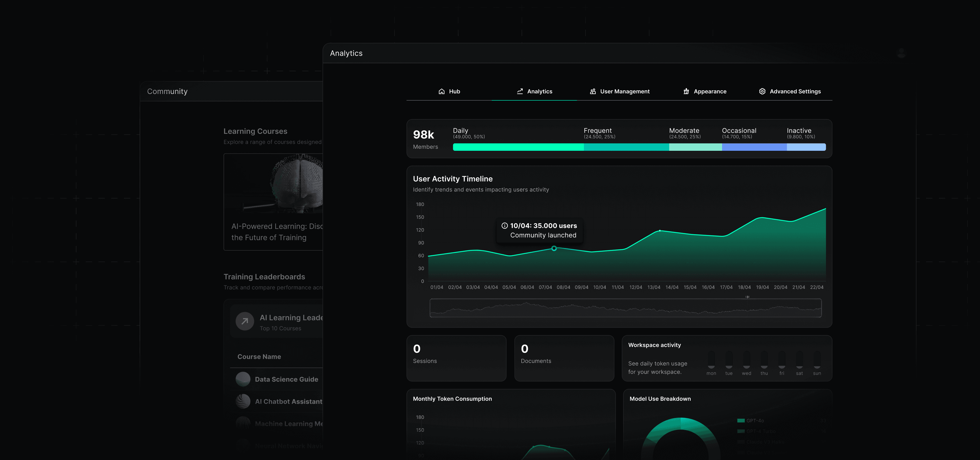This screenshot has width=980, height=460.
Task: Open the User Management tab
Action: [x=619, y=92]
